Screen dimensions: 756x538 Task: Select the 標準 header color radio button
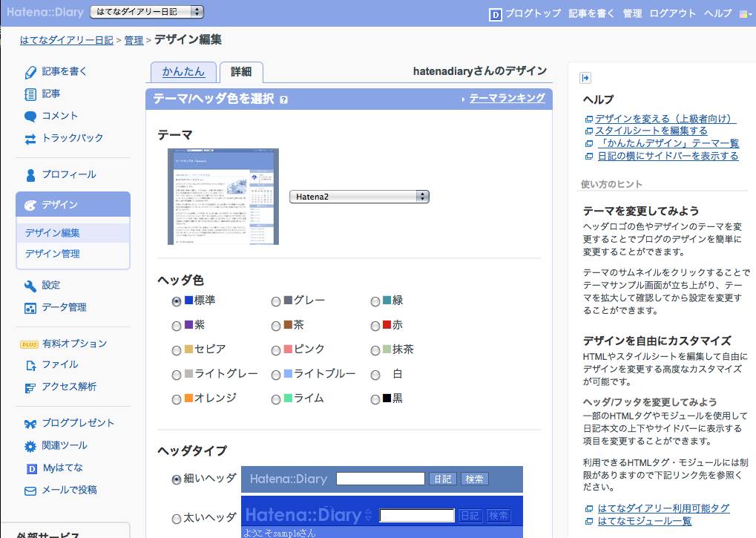[177, 301]
